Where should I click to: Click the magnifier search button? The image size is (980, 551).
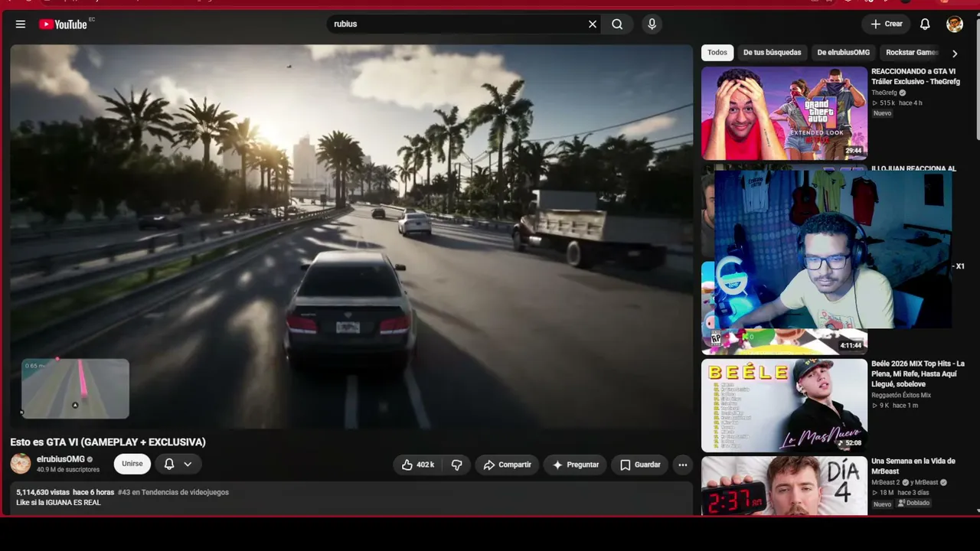pyautogui.click(x=617, y=24)
